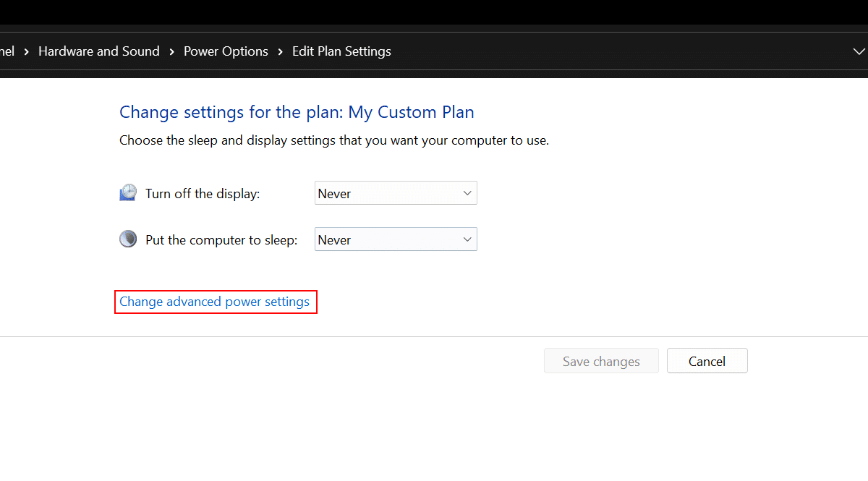Click the chevron arrow before Power Options
Screen dimensions: 868x481
coord(172,51)
